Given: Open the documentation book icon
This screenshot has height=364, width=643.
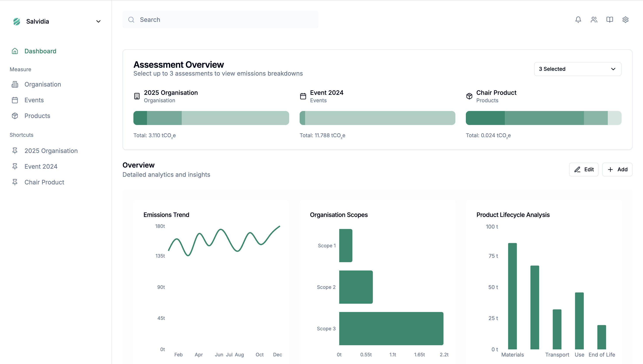Looking at the screenshot, I should click(x=610, y=19).
